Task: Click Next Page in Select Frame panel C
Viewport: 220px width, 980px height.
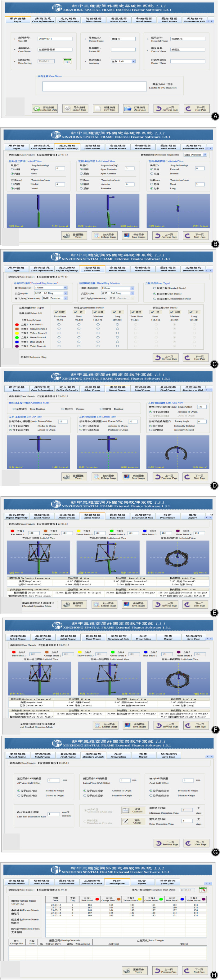Action: point(195,358)
